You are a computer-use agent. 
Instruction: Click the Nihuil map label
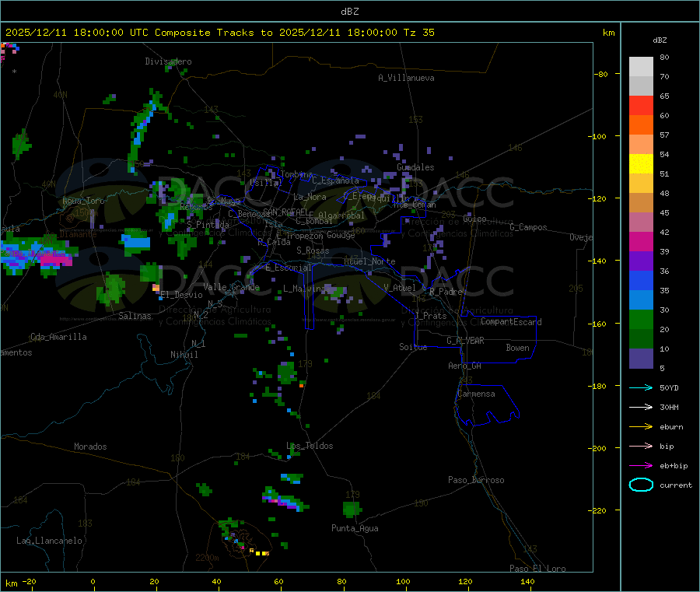coord(184,355)
